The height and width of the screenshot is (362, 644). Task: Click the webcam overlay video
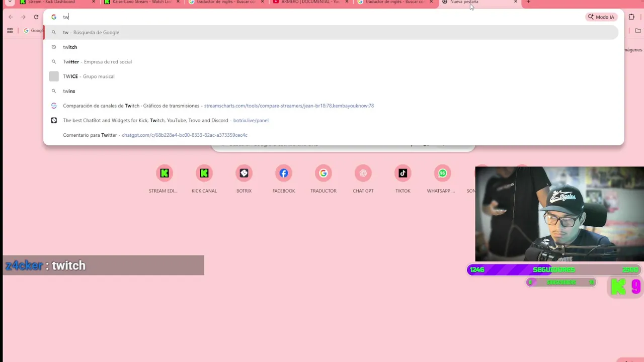click(559, 214)
